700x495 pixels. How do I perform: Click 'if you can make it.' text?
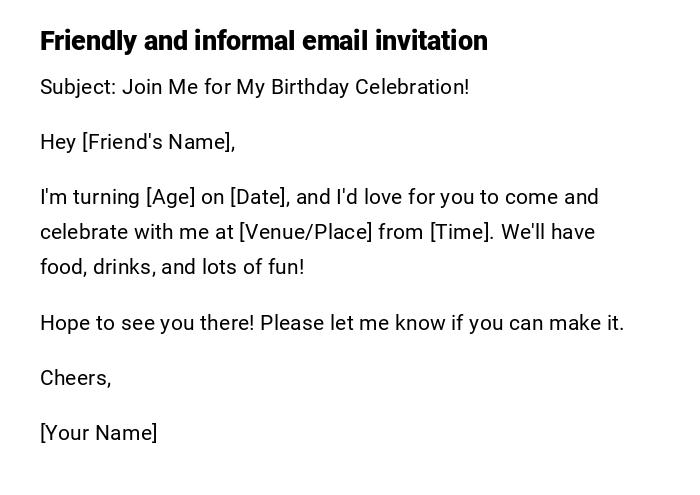click(535, 323)
